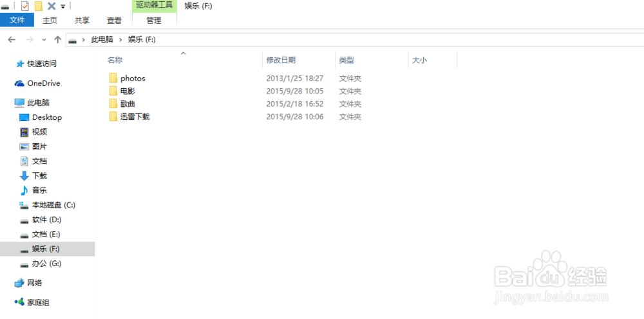Open the 文件 menu tab

[x=17, y=20]
